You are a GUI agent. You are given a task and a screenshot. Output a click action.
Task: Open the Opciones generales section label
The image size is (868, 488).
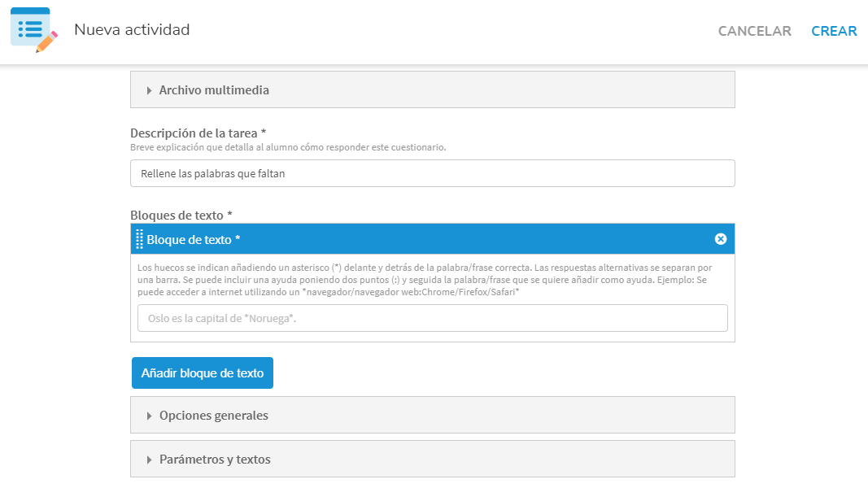pos(213,416)
